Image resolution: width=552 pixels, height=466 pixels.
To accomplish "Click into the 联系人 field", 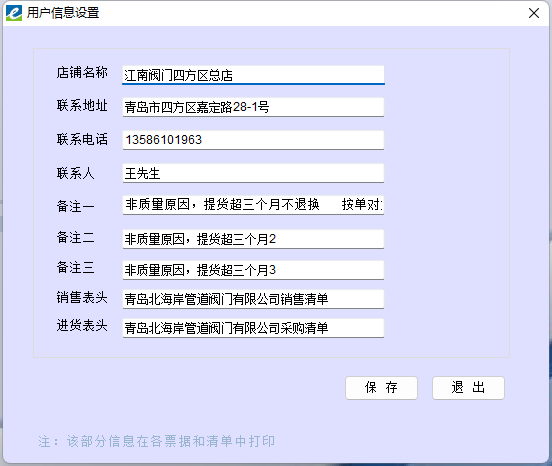I will (x=253, y=173).
